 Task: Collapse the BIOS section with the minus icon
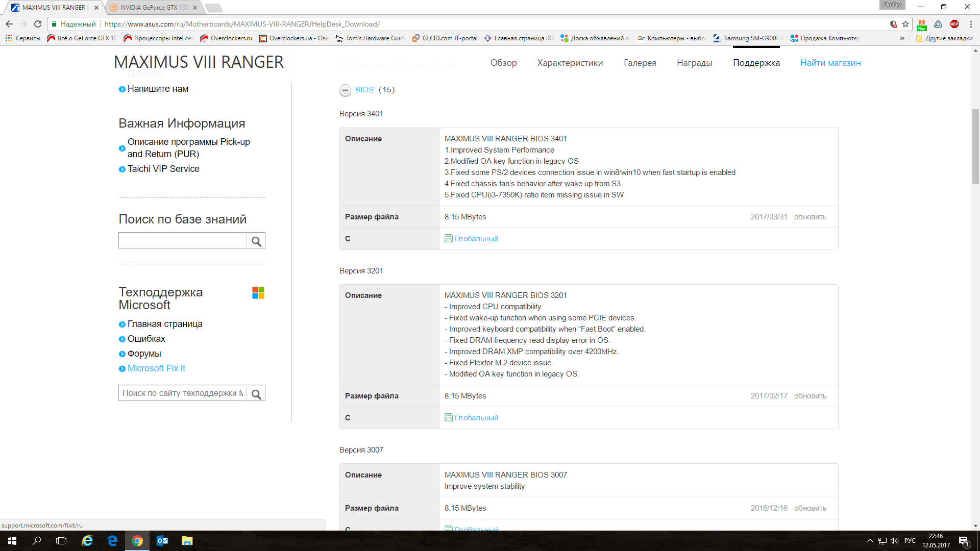click(x=345, y=90)
